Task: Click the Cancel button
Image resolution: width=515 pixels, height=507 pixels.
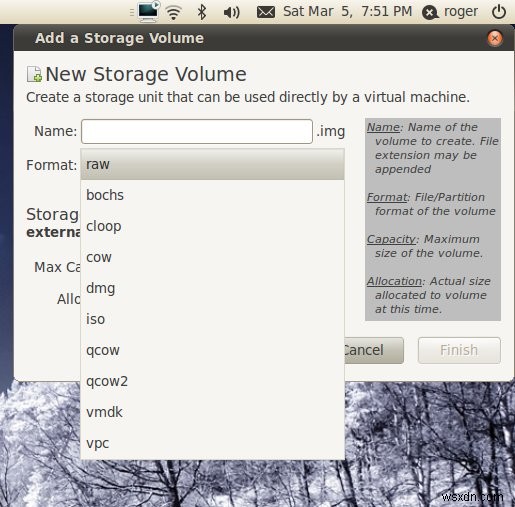Action: 374,350
